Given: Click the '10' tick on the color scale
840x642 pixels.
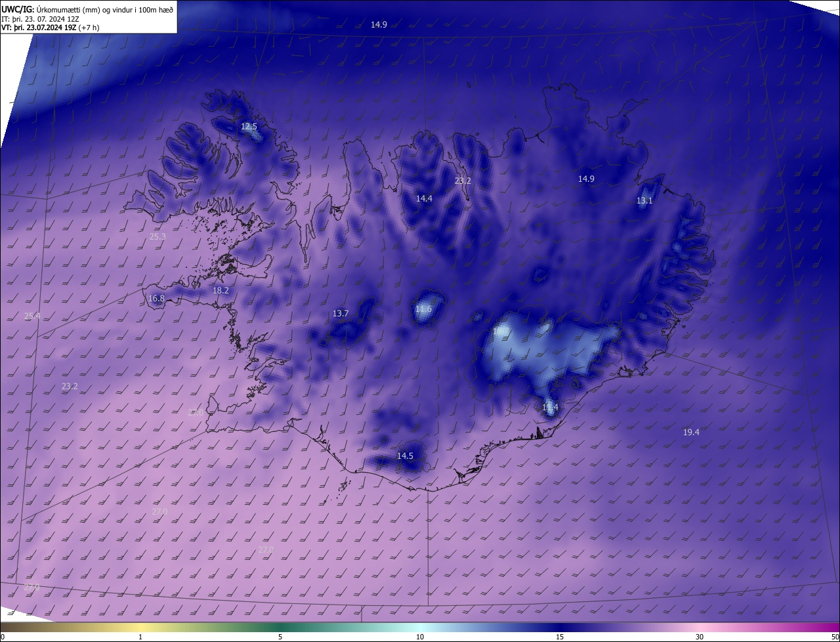Looking at the screenshot, I should [420, 637].
